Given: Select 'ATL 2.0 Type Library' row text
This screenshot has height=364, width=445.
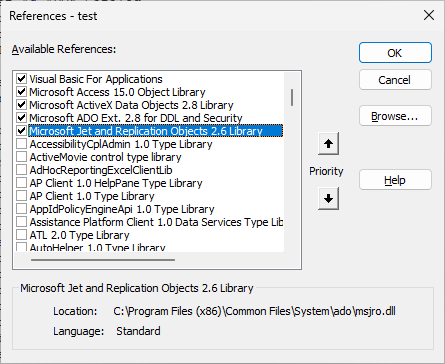Looking at the screenshot, I should [x=79, y=235].
